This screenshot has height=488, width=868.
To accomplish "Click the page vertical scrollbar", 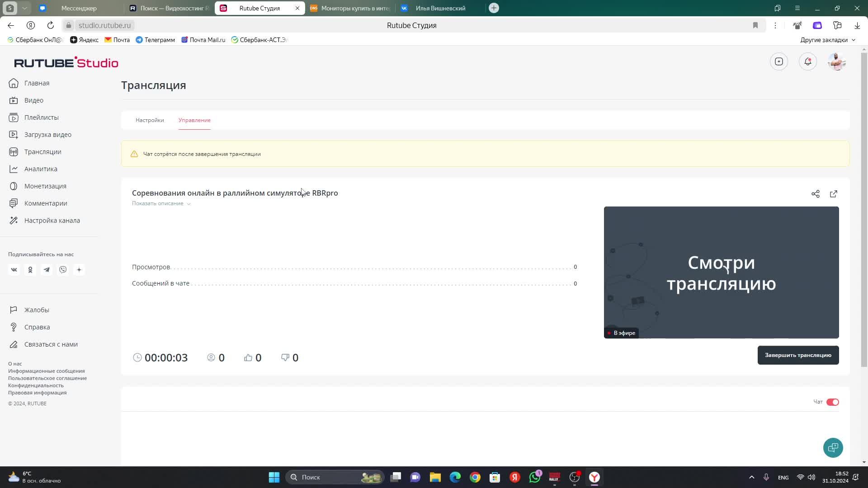I will tap(864, 208).
